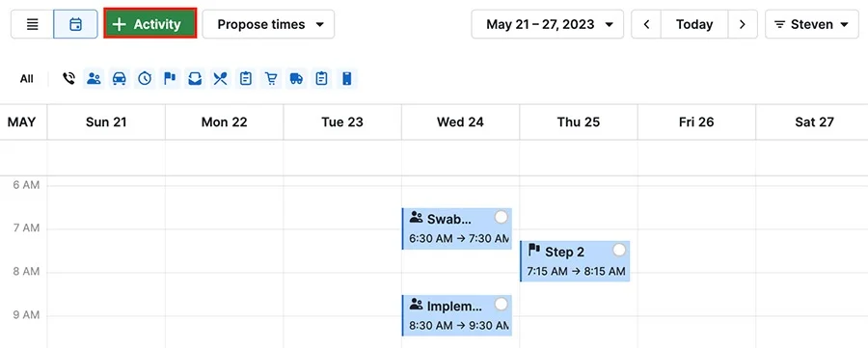
Task: Filter by meeting people icon
Action: (x=95, y=78)
